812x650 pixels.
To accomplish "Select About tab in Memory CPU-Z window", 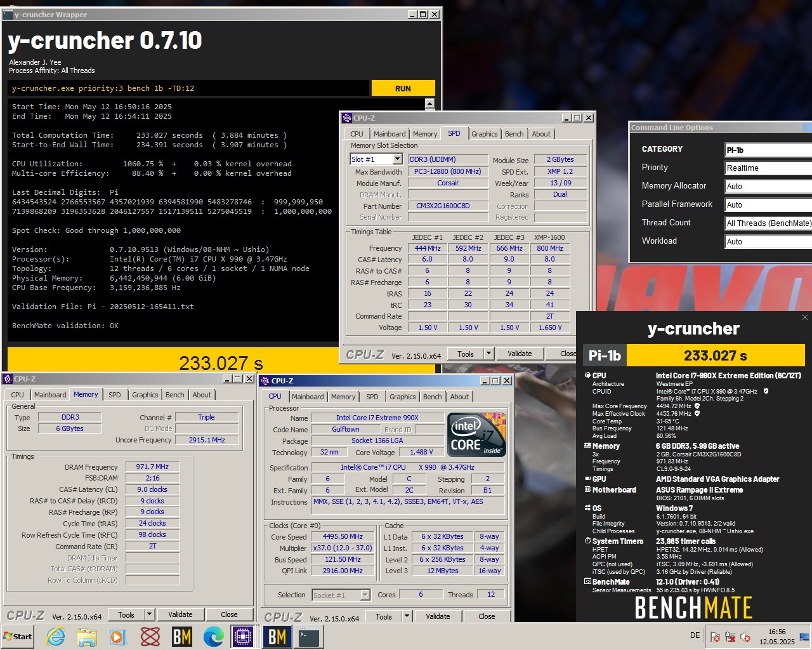I will (202, 395).
